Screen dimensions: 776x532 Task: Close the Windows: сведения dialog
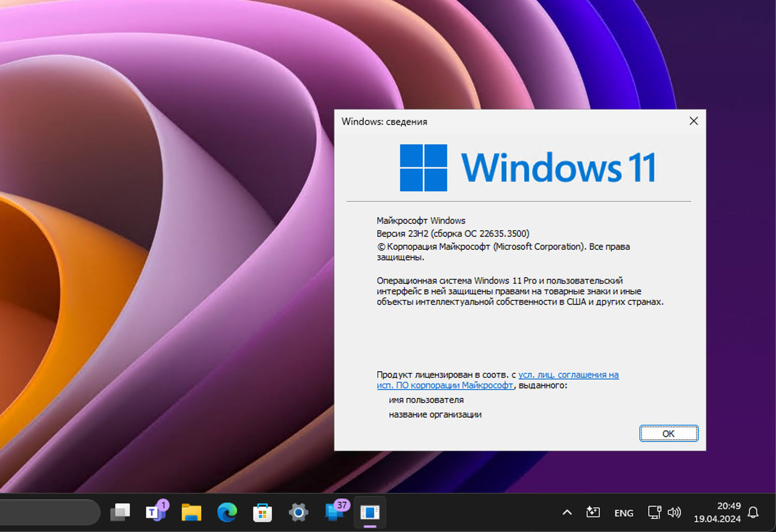pos(693,121)
